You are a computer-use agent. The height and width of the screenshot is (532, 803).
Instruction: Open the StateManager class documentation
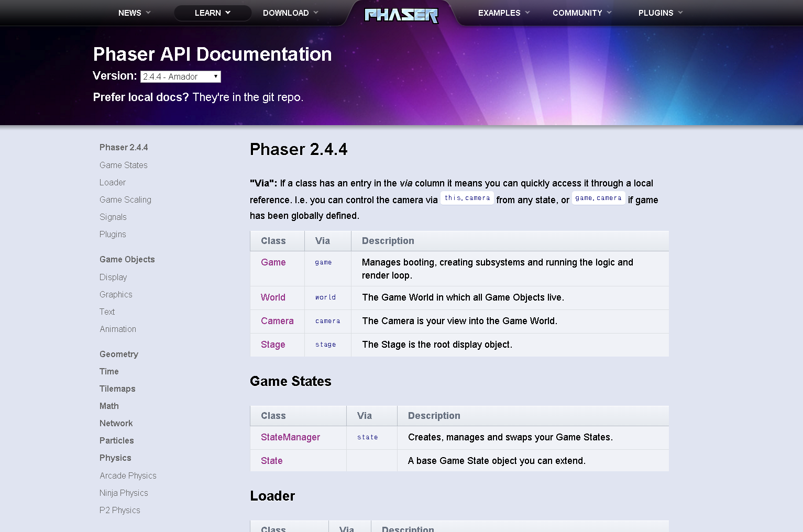coord(290,437)
